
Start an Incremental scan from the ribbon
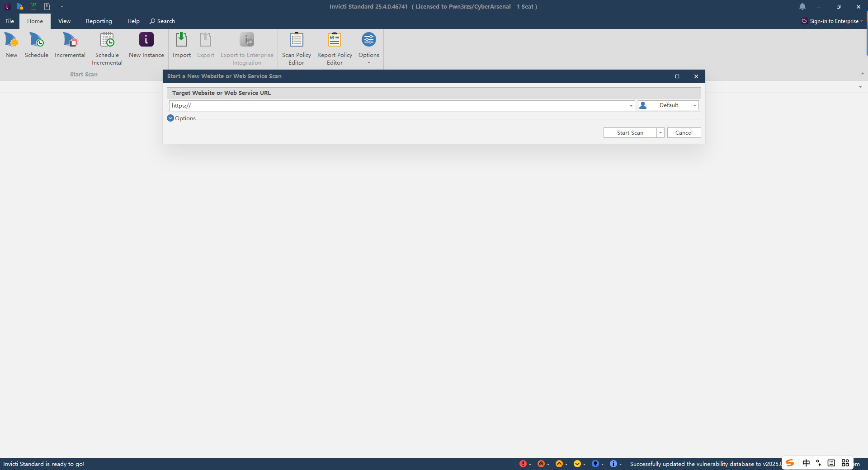pos(70,45)
